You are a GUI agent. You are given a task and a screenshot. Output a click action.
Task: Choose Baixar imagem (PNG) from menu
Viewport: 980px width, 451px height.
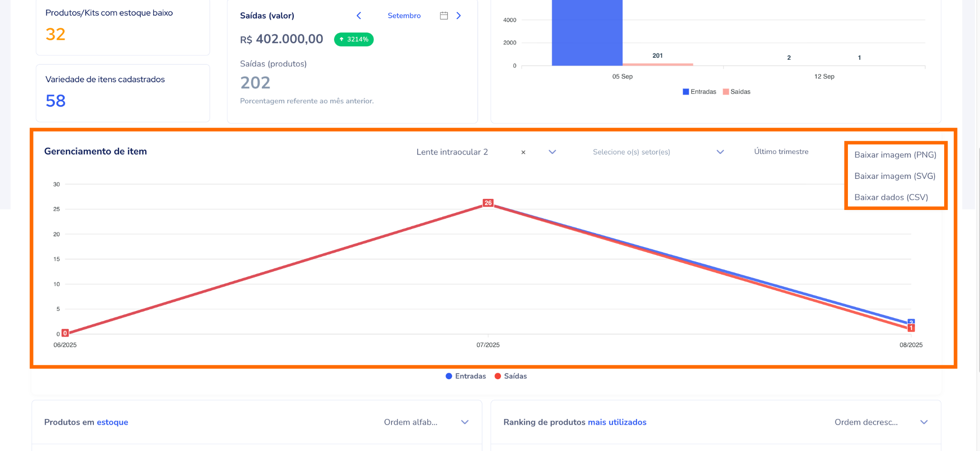click(895, 155)
